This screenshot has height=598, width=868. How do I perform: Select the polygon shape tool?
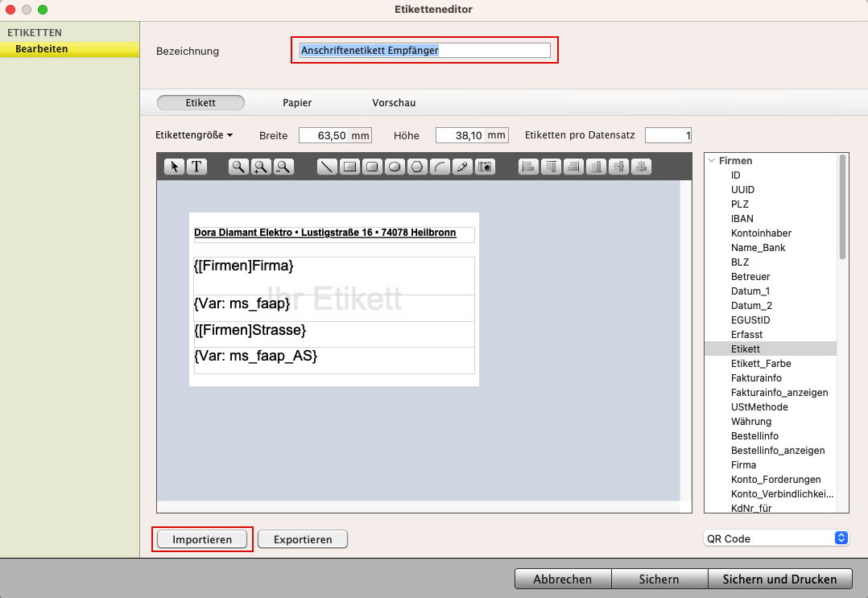[417, 167]
